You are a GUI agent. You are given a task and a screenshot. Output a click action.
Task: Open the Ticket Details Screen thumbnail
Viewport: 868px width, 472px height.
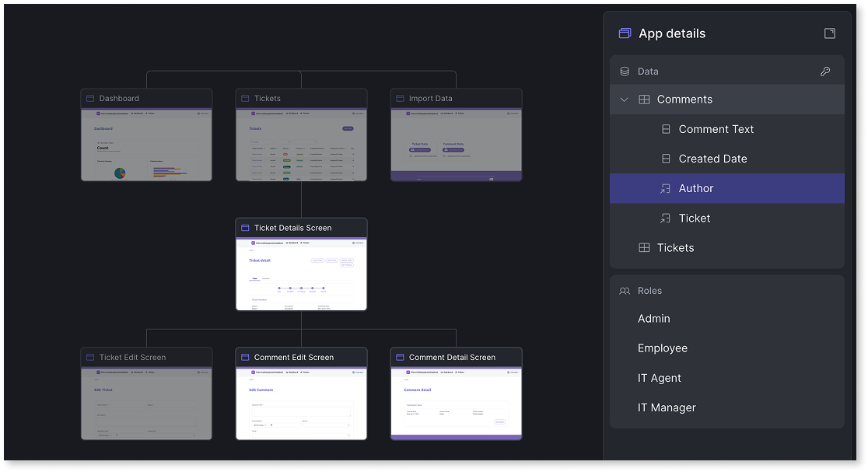click(301, 274)
